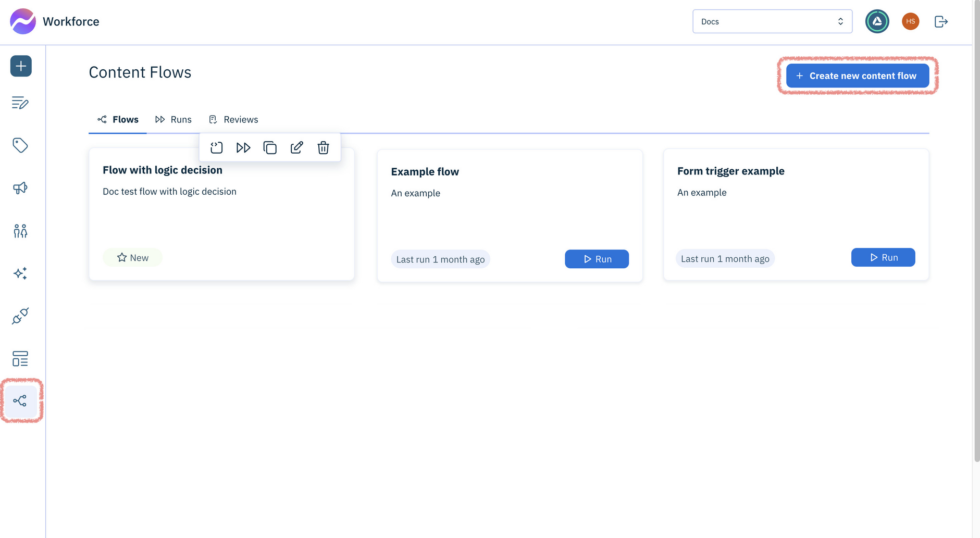Duplicate the flow with the copy icon

[270, 147]
